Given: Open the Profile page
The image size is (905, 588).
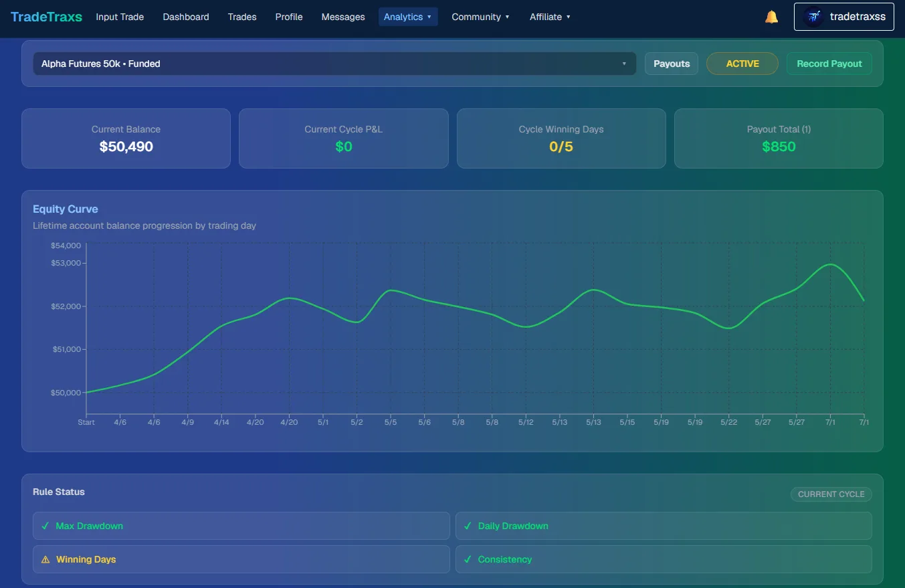Looking at the screenshot, I should pos(289,17).
